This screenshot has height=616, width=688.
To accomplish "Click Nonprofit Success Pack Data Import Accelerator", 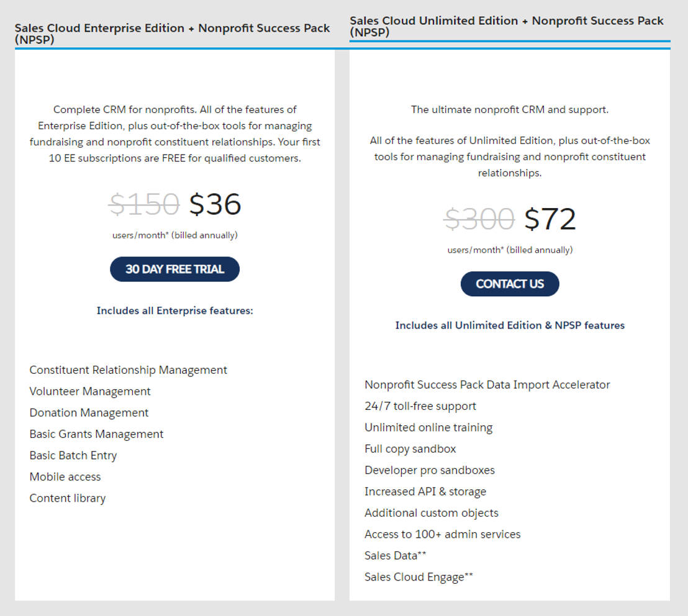I will (487, 385).
